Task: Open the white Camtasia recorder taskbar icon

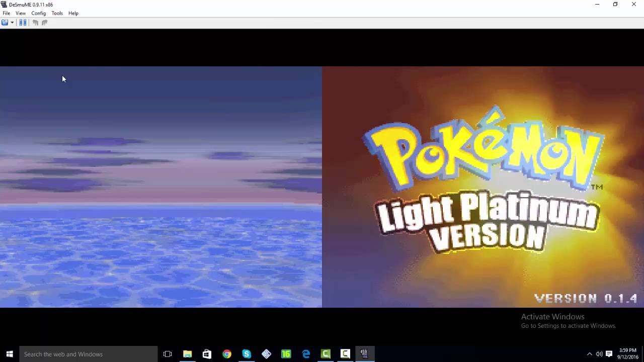Action: [345, 354]
